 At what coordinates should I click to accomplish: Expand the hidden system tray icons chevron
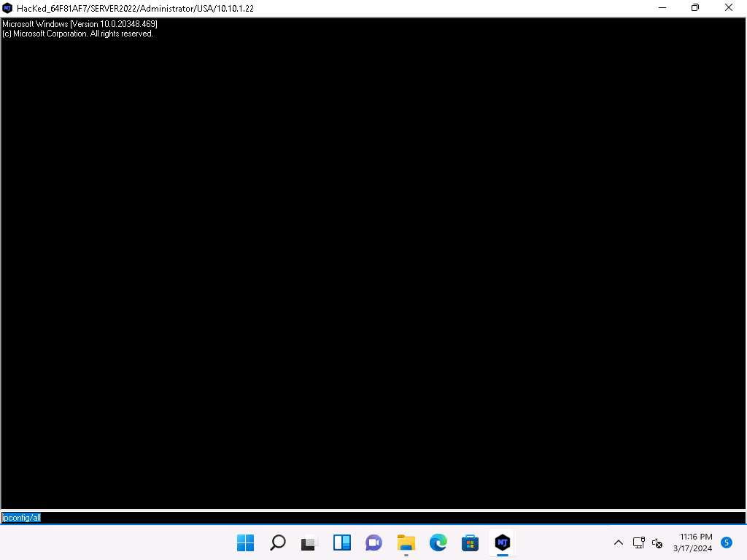618,542
